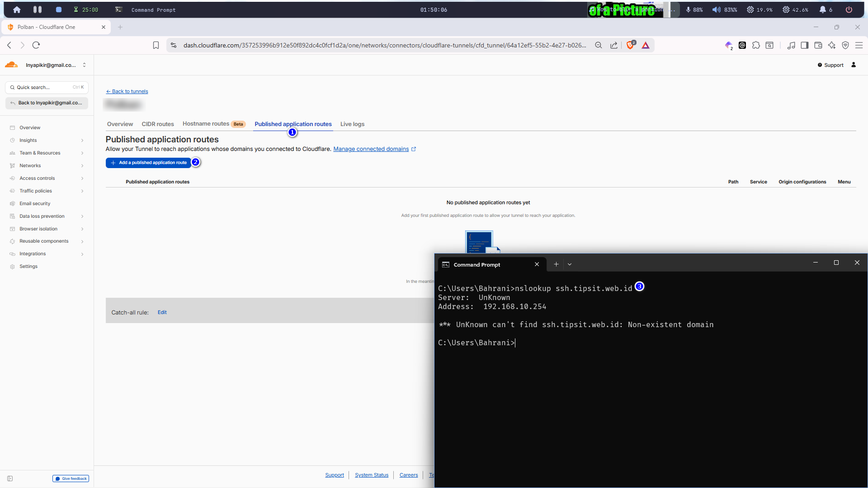Open the Brave Wallet icon

[x=818, y=45]
